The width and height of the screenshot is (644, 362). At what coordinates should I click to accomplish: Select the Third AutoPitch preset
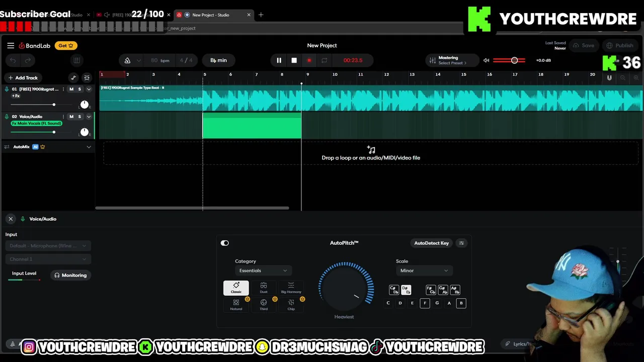coord(264,305)
